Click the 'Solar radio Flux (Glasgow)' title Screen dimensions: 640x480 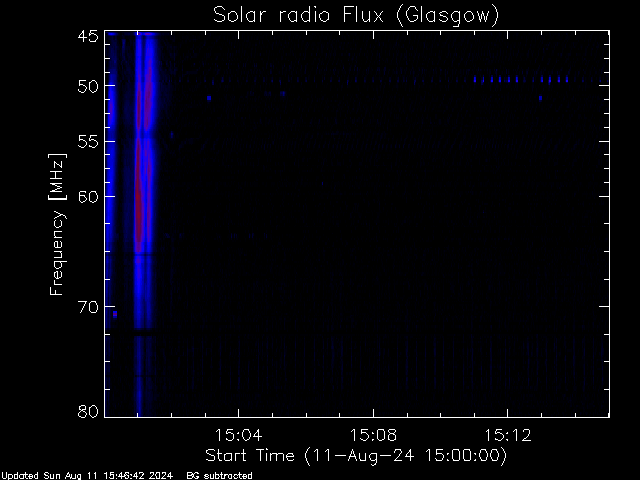point(356,16)
